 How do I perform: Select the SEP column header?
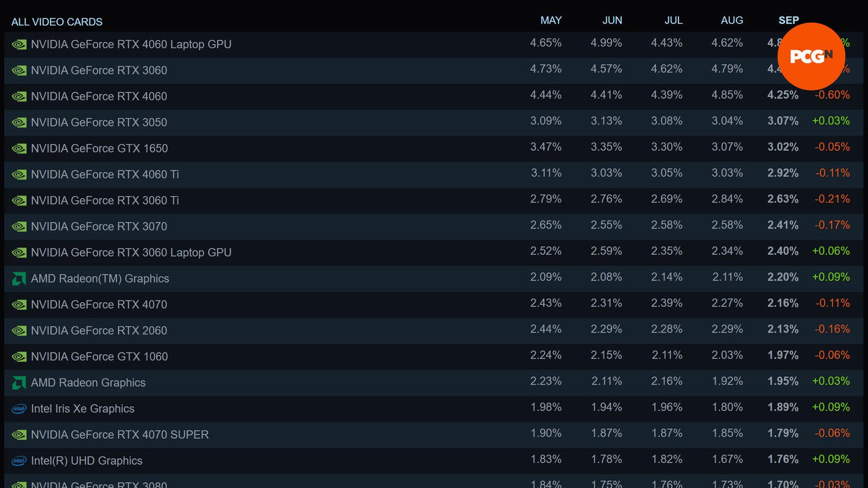788,20
